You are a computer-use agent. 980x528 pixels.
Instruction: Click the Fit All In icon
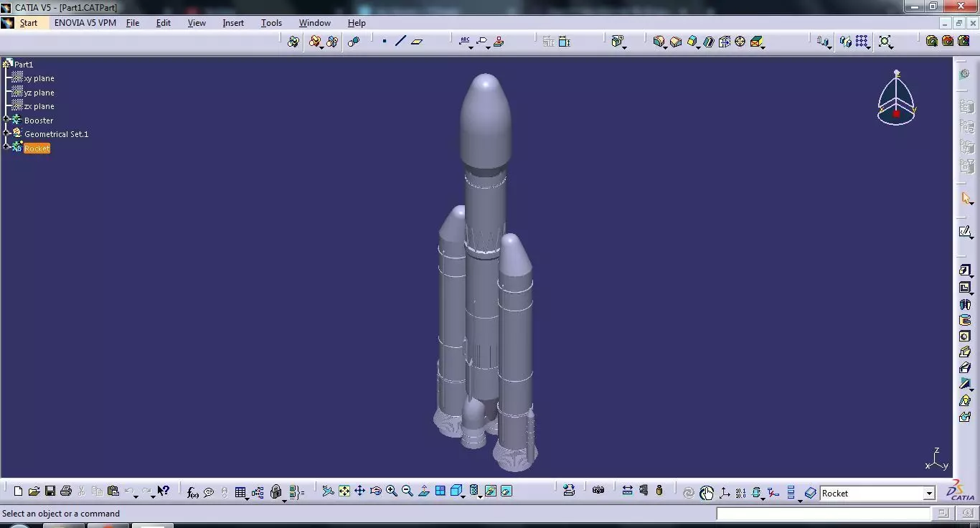[344, 491]
